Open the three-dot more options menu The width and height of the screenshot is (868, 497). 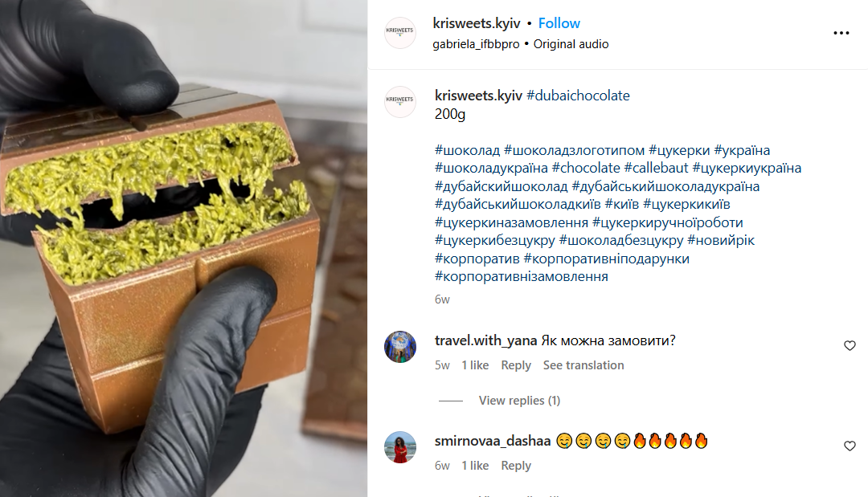[x=841, y=33]
